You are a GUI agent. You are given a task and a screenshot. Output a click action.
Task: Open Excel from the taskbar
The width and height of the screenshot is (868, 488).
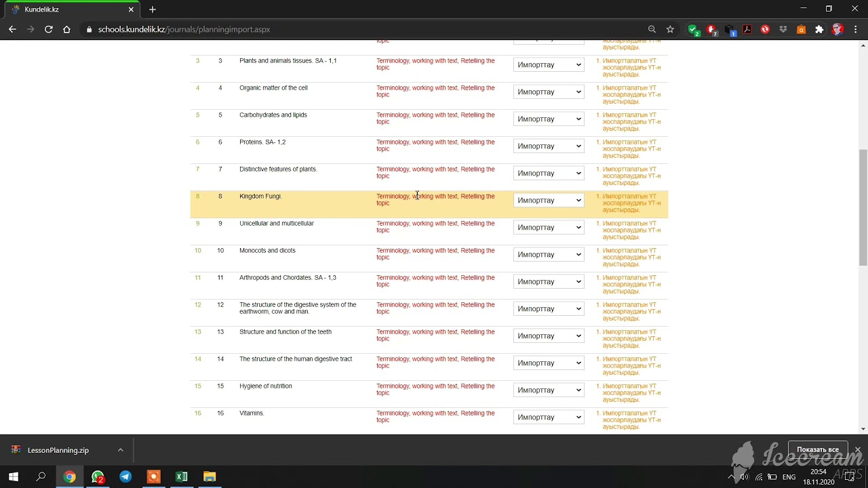click(x=181, y=476)
